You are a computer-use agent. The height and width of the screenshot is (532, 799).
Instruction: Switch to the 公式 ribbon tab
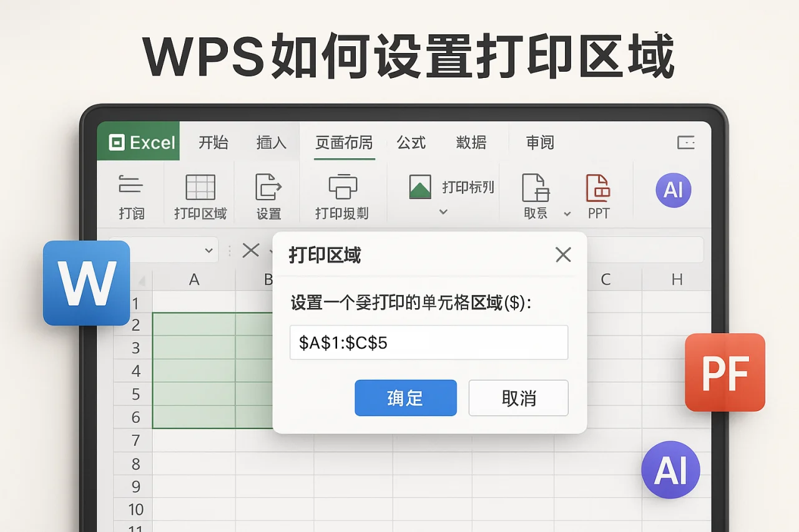coord(411,142)
